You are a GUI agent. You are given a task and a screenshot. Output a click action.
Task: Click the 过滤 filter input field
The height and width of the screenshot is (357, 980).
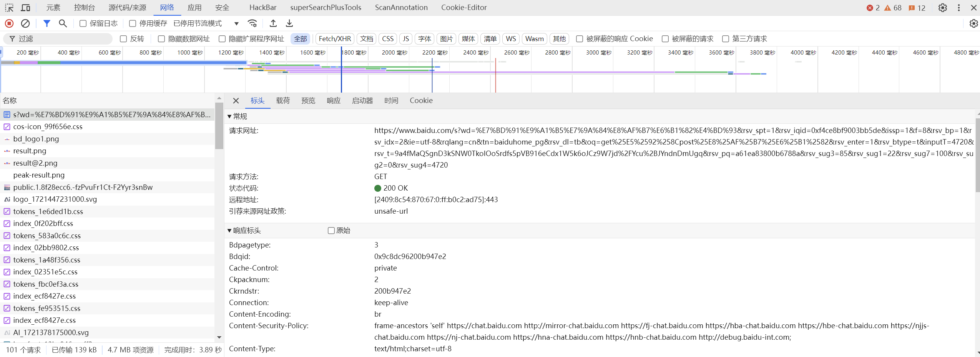point(61,39)
